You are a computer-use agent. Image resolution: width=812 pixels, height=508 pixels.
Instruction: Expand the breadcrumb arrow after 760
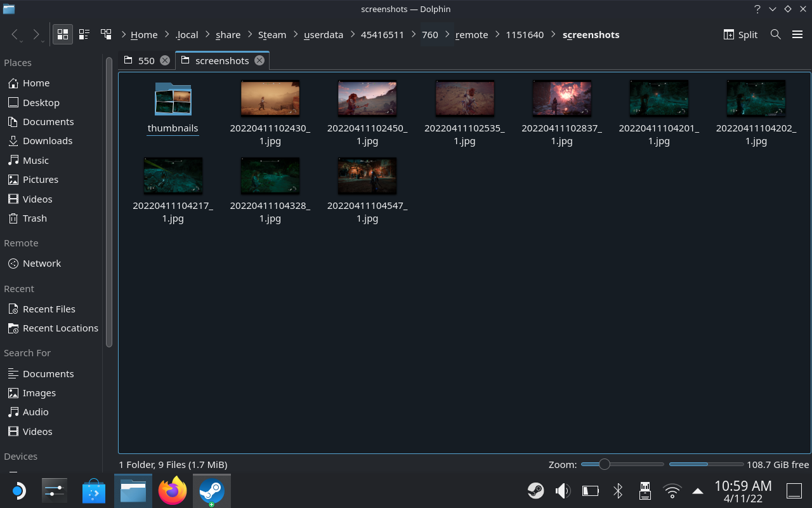(x=447, y=34)
